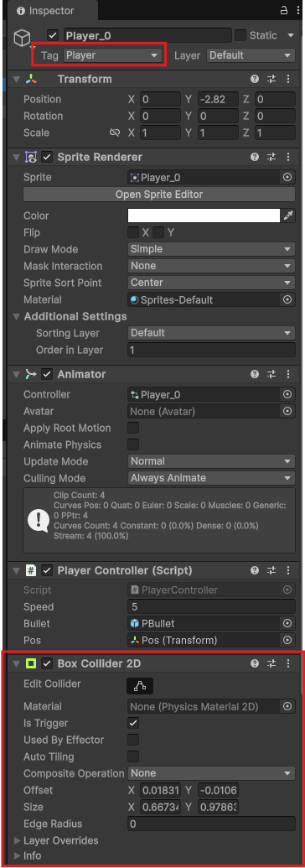305x868 pixels.
Task: Disable the Player Controller script checkbox
Action: (x=48, y=570)
